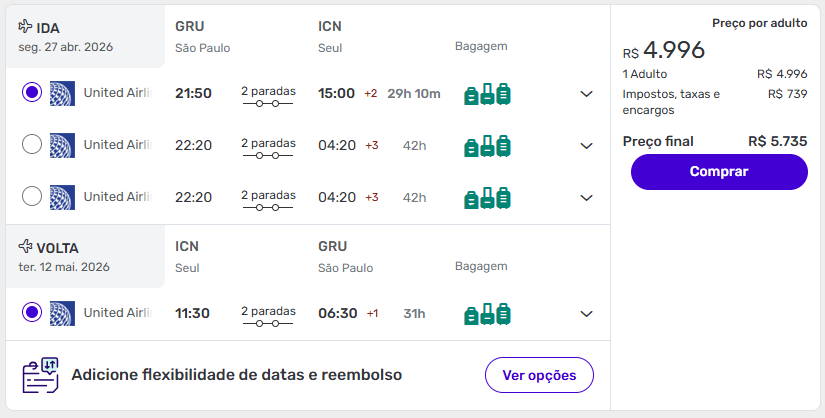This screenshot has height=418, width=825.
Task: Click baggage icons for 11:30 return flight
Action: (487, 314)
